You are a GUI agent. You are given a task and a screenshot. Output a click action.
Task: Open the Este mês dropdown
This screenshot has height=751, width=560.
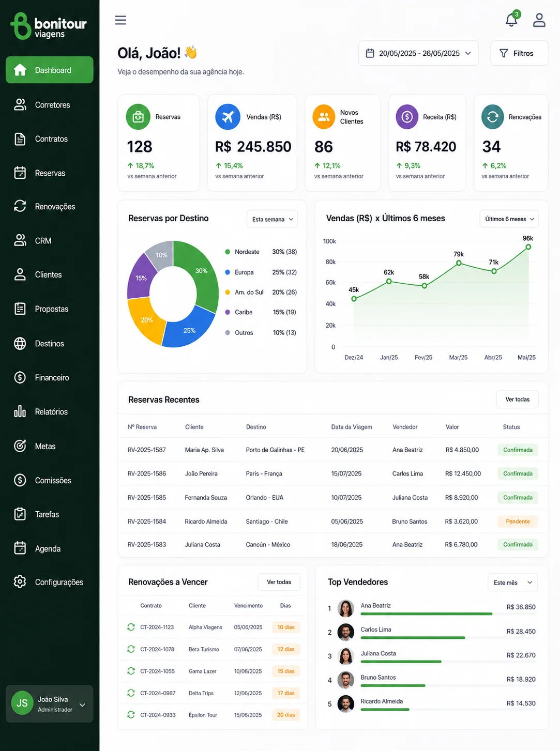click(512, 583)
